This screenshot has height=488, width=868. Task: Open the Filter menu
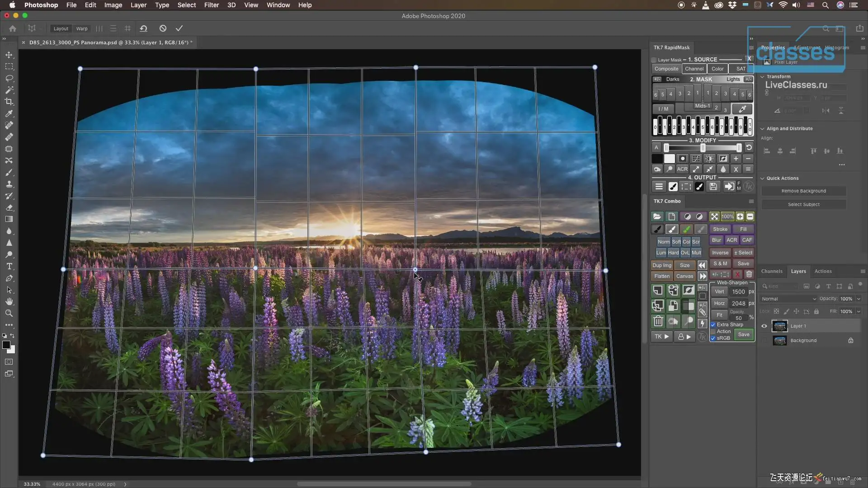[x=211, y=5]
